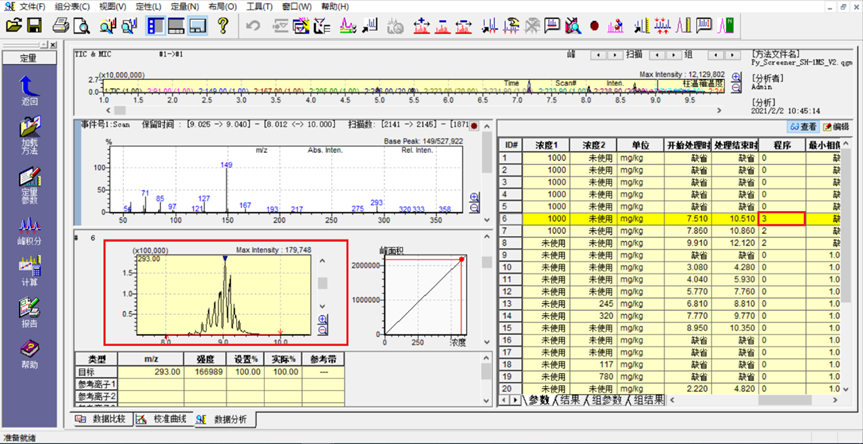The width and height of the screenshot is (863, 444).
Task: Click the undo arrow in toolbar
Action: pyautogui.click(x=253, y=24)
